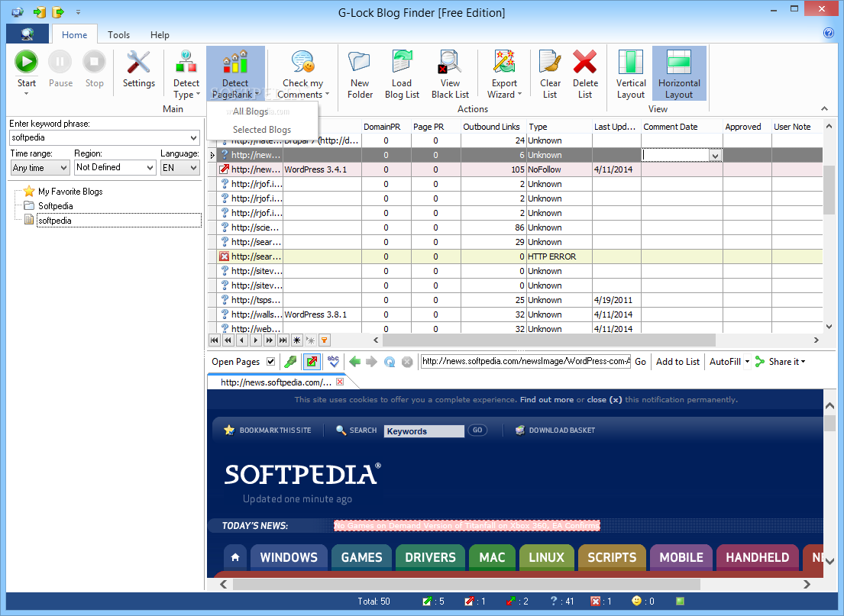Refresh the browser page
This screenshot has width=844, height=616.
[x=390, y=362]
